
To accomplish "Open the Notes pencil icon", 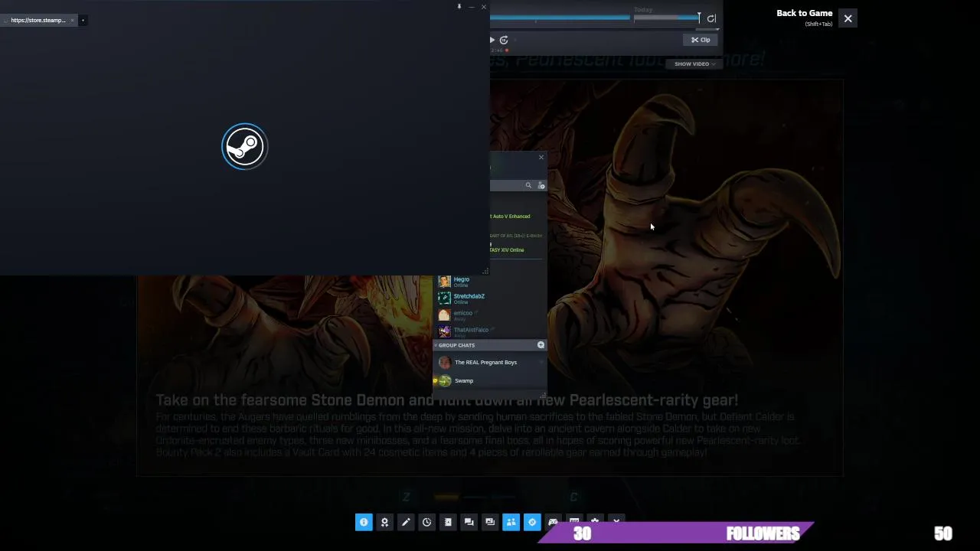I will click(x=406, y=522).
